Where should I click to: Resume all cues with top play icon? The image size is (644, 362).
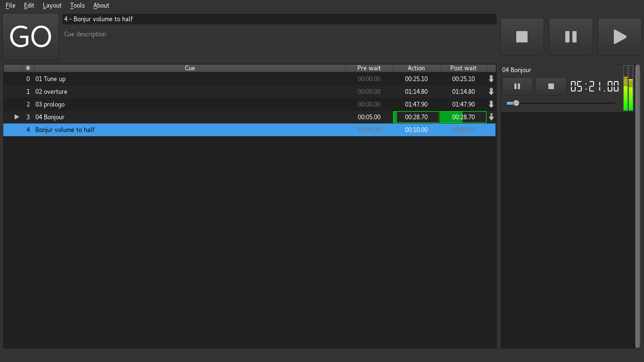(x=619, y=37)
